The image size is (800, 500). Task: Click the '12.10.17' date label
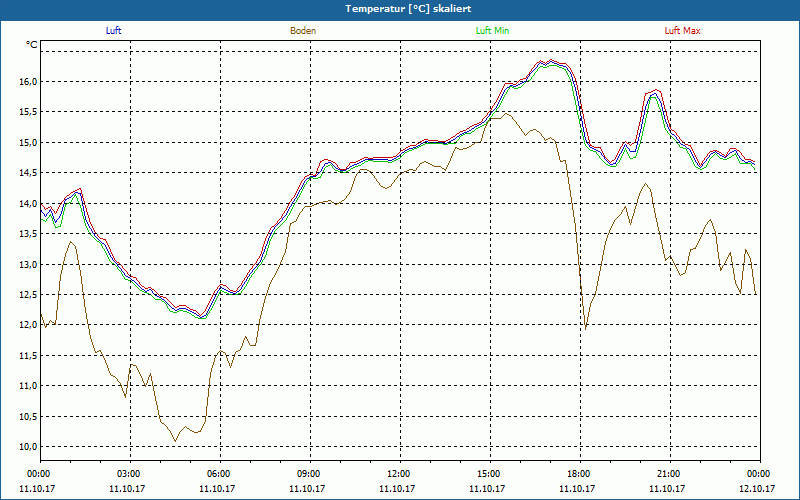click(x=757, y=488)
